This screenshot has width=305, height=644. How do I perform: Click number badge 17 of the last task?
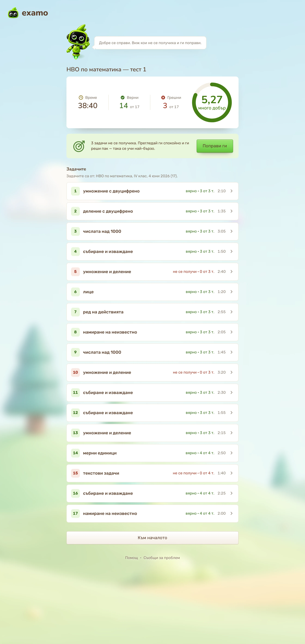(x=75, y=514)
